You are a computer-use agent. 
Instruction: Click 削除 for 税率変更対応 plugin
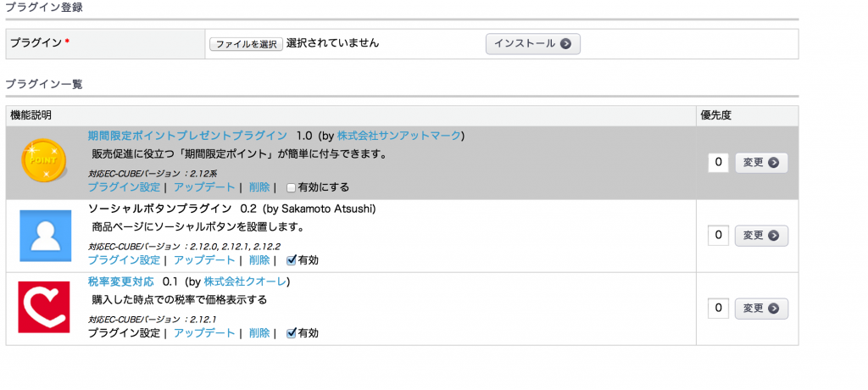[x=259, y=333]
